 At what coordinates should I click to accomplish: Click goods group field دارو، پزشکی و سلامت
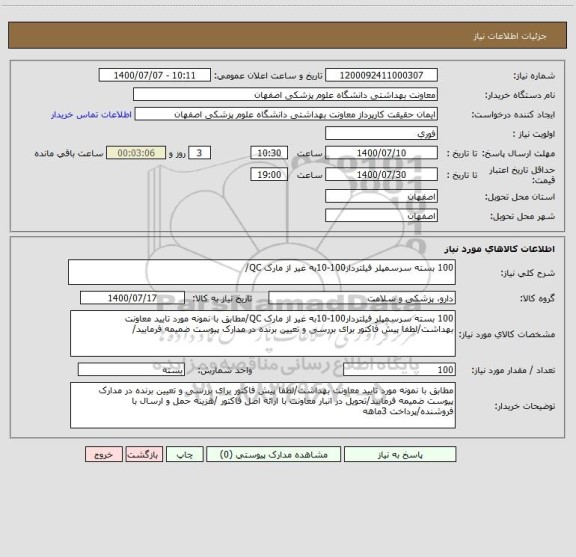coord(362,298)
